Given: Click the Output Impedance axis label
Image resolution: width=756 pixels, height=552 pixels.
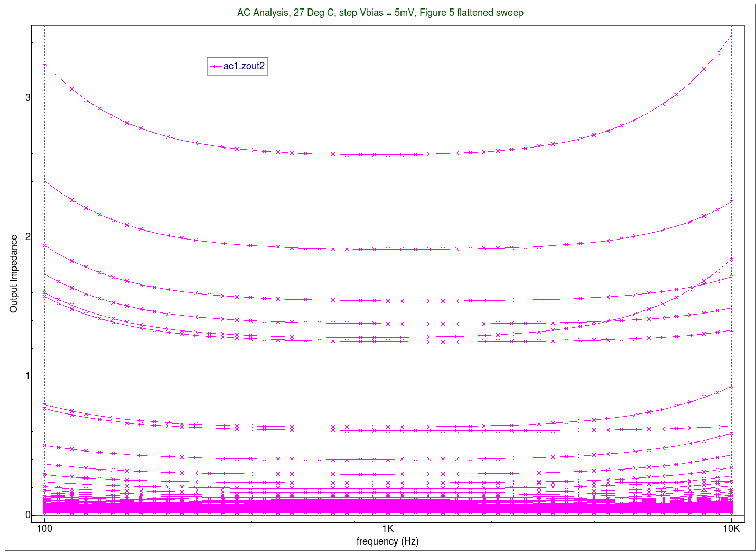Looking at the screenshot, I should click(x=14, y=274).
